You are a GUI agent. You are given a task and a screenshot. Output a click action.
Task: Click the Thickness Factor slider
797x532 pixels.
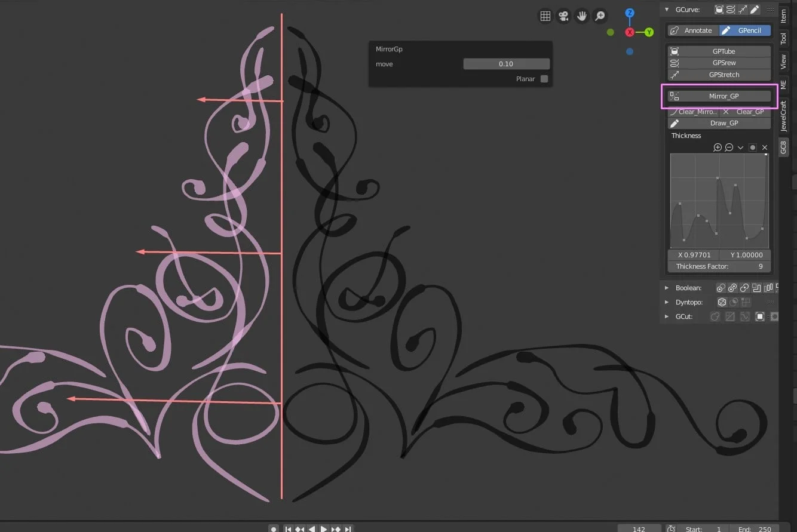coord(719,266)
